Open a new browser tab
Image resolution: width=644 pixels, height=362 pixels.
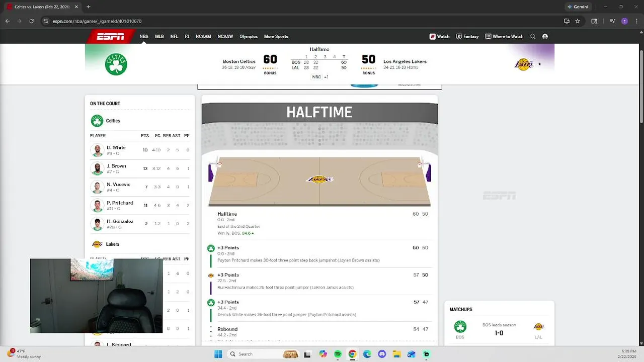tap(88, 7)
